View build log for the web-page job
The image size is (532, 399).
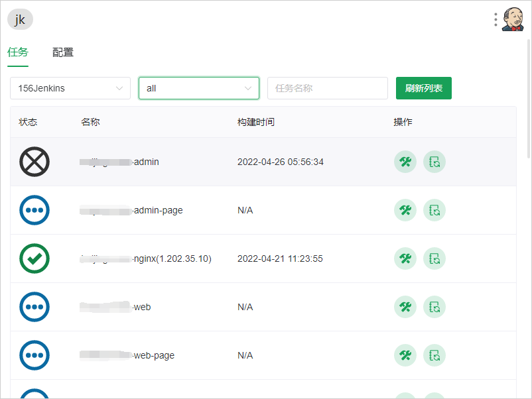[434, 355]
